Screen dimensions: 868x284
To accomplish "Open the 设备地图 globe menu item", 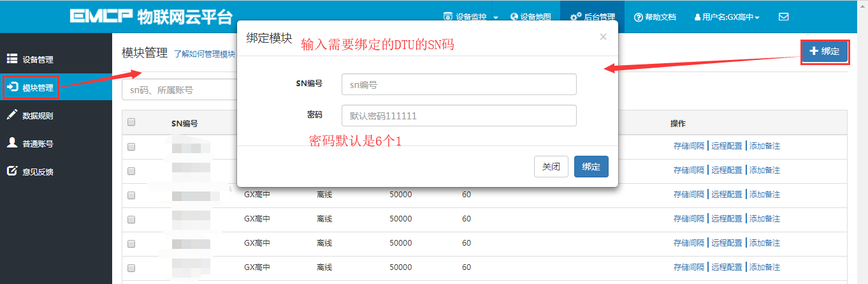I will point(531,17).
